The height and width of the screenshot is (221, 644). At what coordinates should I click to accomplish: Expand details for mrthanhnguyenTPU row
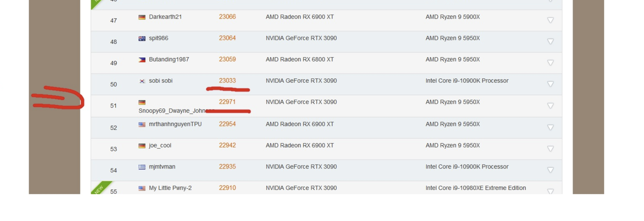(x=550, y=127)
